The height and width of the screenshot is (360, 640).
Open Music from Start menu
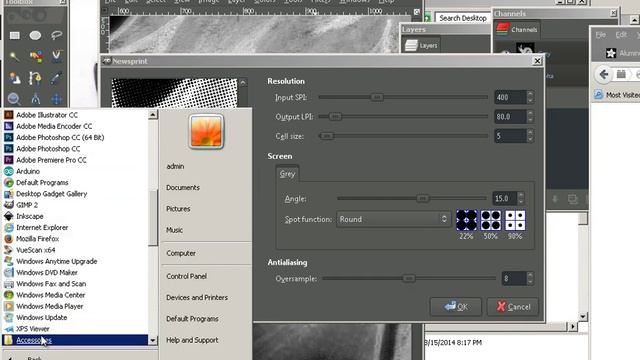click(x=174, y=230)
